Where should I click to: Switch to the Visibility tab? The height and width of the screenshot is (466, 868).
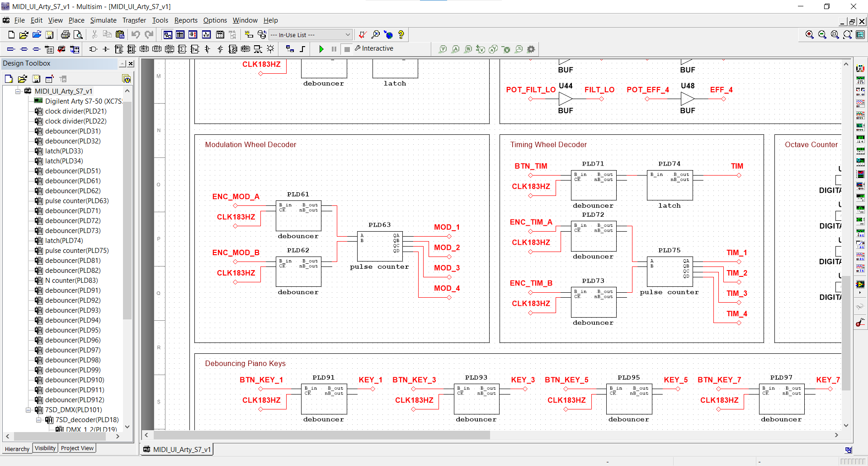[45, 448]
